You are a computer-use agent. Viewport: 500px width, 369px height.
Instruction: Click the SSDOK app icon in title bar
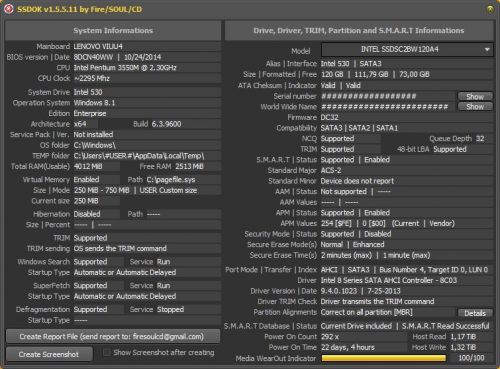(x=9, y=9)
